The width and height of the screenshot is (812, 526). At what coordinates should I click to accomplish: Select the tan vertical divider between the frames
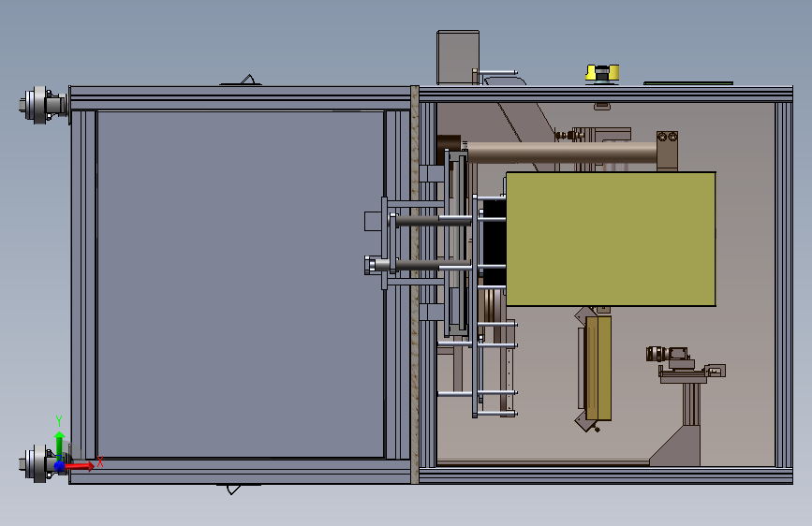(414, 285)
